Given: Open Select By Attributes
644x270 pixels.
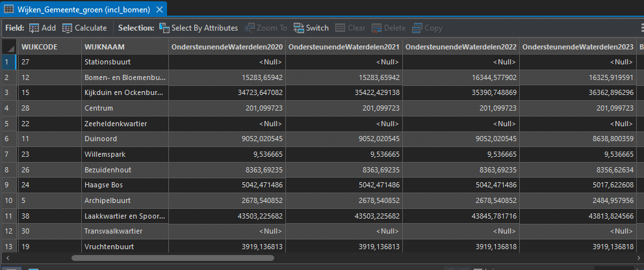Looking at the screenshot, I should 164,28.
